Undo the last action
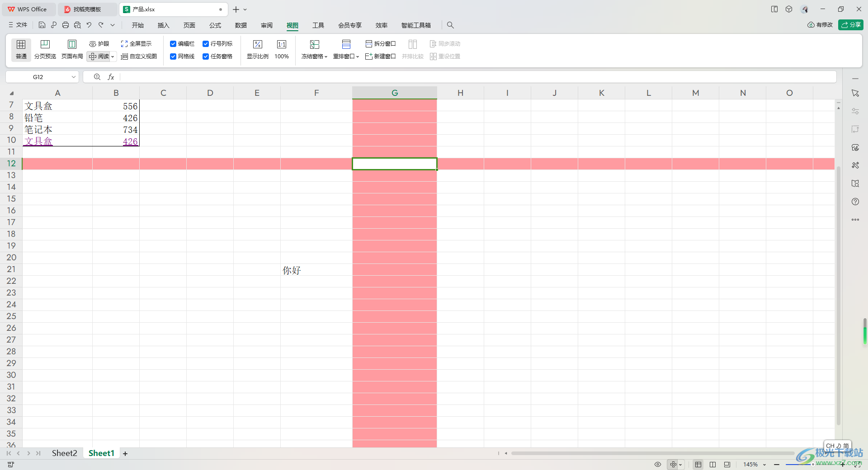This screenshot has height=470, width=868. click(x=89, y=25)
